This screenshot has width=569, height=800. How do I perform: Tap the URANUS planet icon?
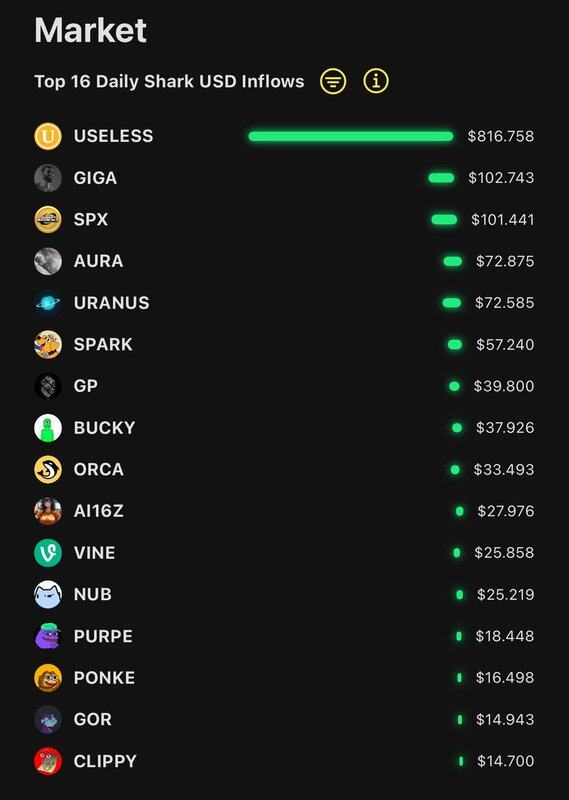pyautogui.click(x=48, y=303)
